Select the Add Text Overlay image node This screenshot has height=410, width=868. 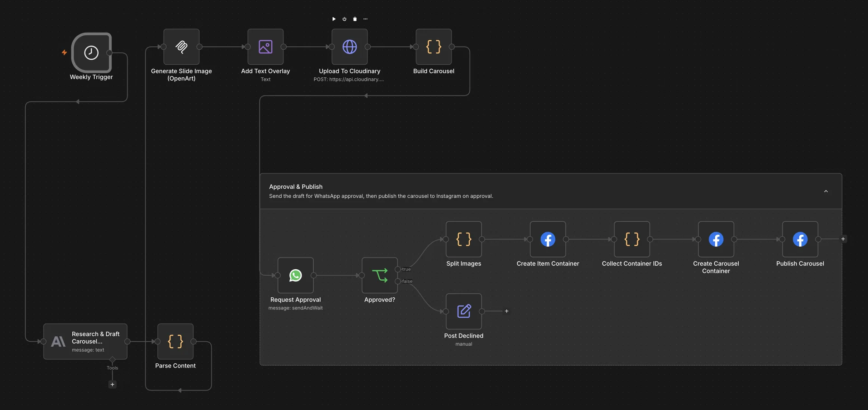(x=265, y=47)
